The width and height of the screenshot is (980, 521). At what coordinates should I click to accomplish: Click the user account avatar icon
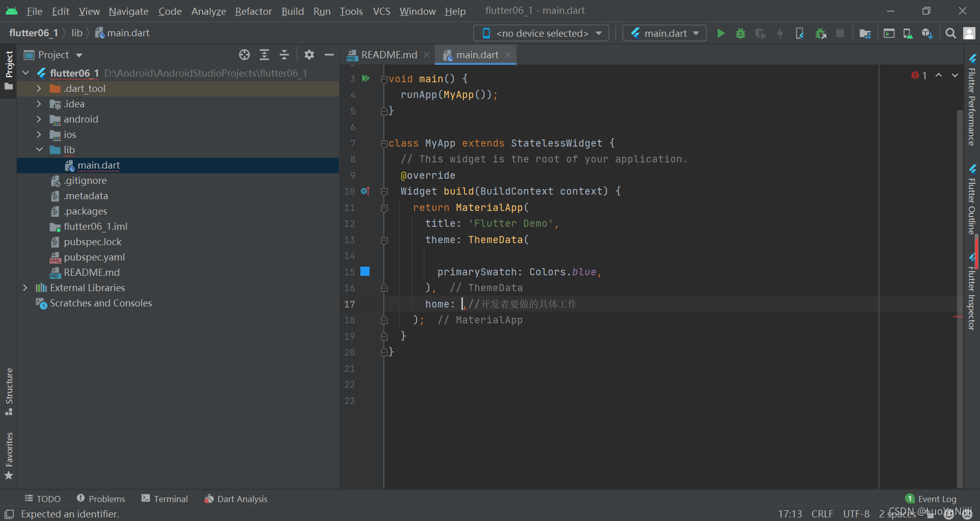point(969,33)
